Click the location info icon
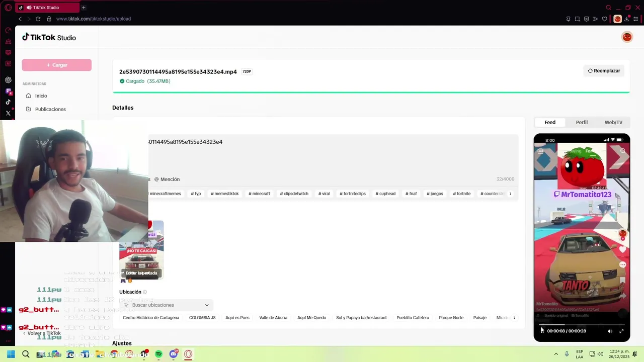The height and width of the screenshot is (362, 644). click(145, 292)
